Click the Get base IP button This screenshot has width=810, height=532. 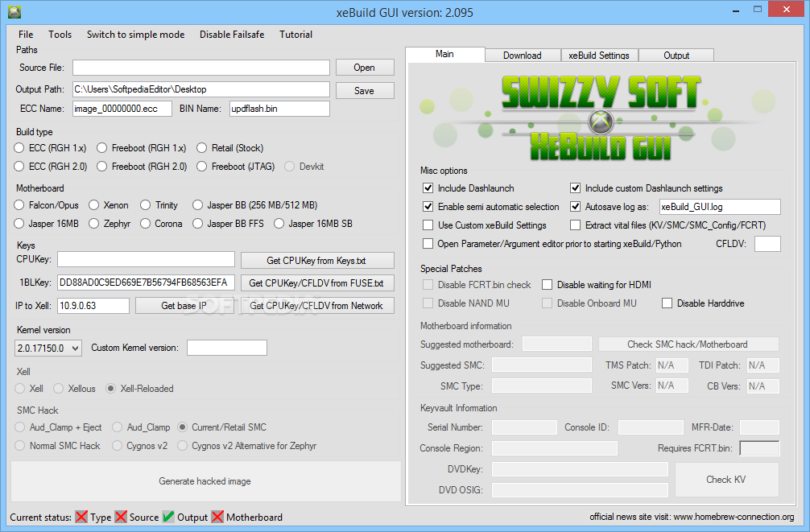pos(184,306)
